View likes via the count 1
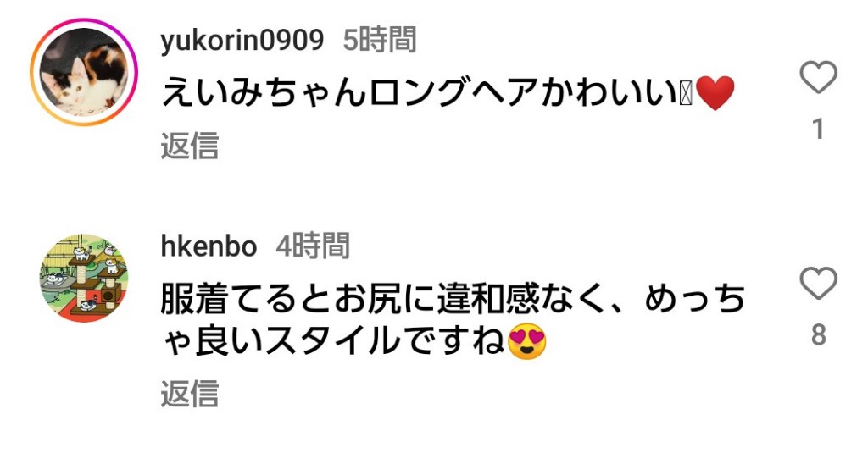The height and width of the screenshot is (453, 868). pos(818,129)
